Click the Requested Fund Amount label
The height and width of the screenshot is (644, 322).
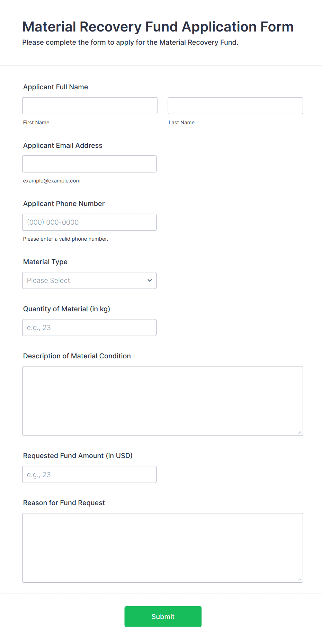(78, 456)
